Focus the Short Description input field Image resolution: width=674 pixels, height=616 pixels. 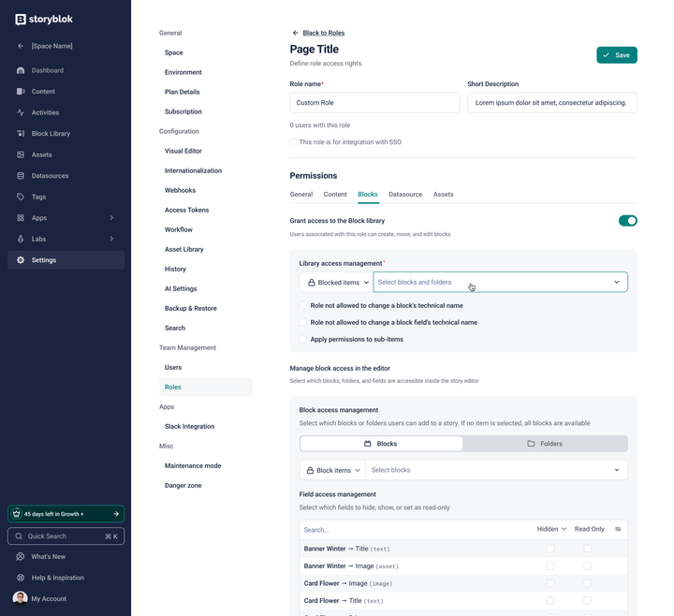click(552, 103)
